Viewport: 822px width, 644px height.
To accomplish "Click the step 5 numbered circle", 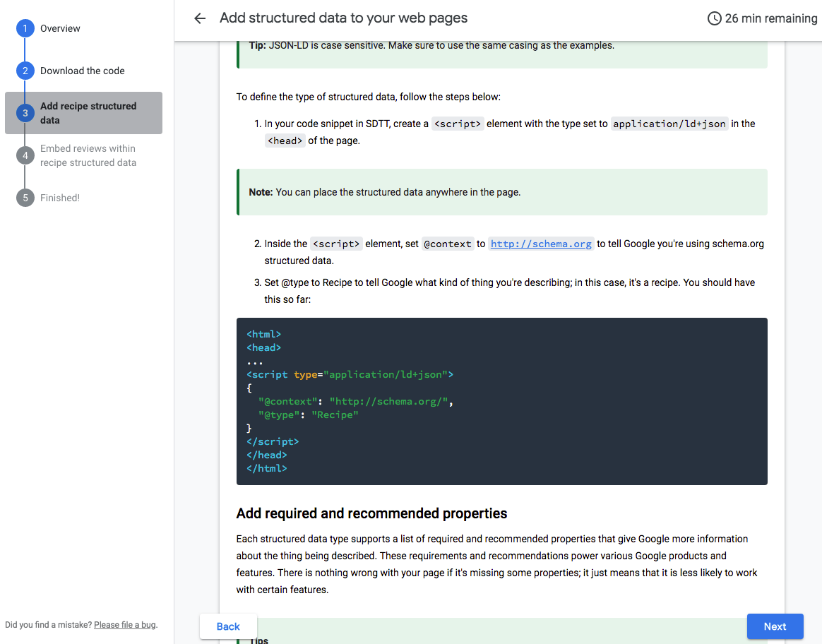I will point(25,198).
